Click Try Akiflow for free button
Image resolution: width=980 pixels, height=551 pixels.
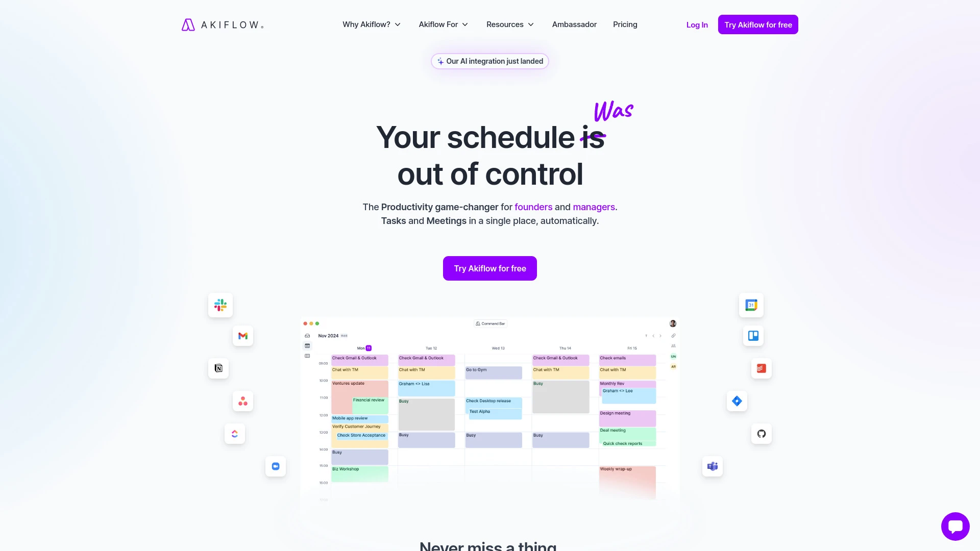click(x=490, y=268)
